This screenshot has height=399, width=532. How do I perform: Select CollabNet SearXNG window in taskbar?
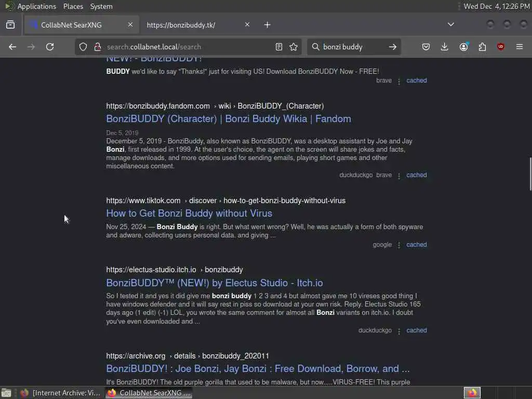(x=149, y=393)
